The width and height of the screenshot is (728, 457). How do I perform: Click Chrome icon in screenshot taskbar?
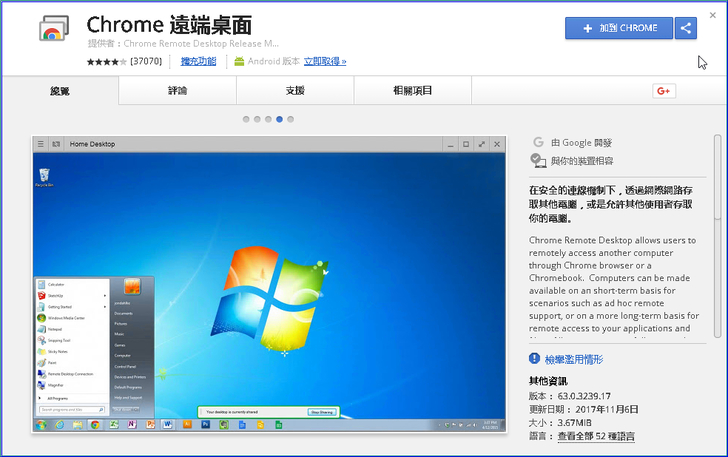click(x=95, y=424)
